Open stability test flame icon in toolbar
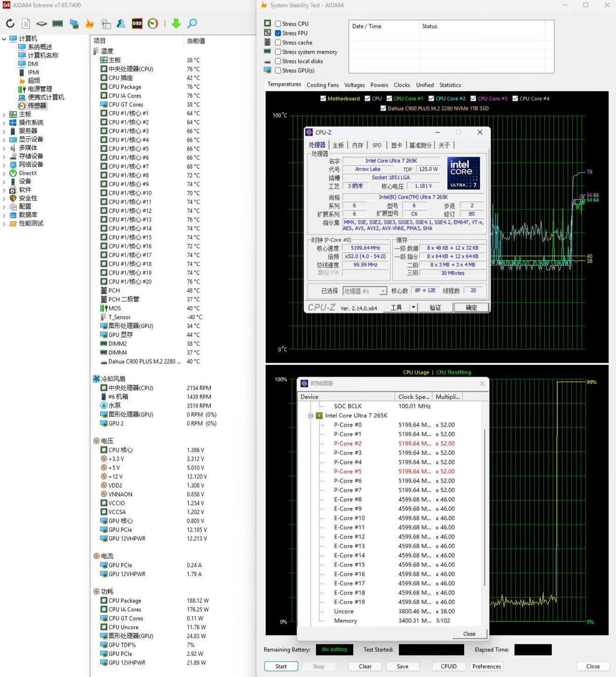616x677 pixels. pyautogui.click(x=90, y=23)
